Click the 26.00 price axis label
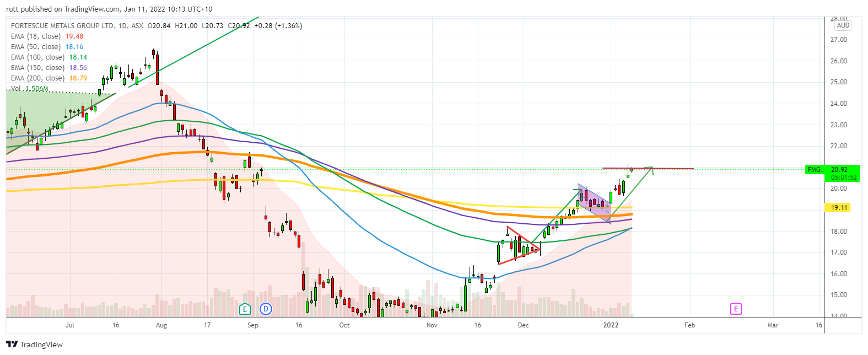 point(839,61)
